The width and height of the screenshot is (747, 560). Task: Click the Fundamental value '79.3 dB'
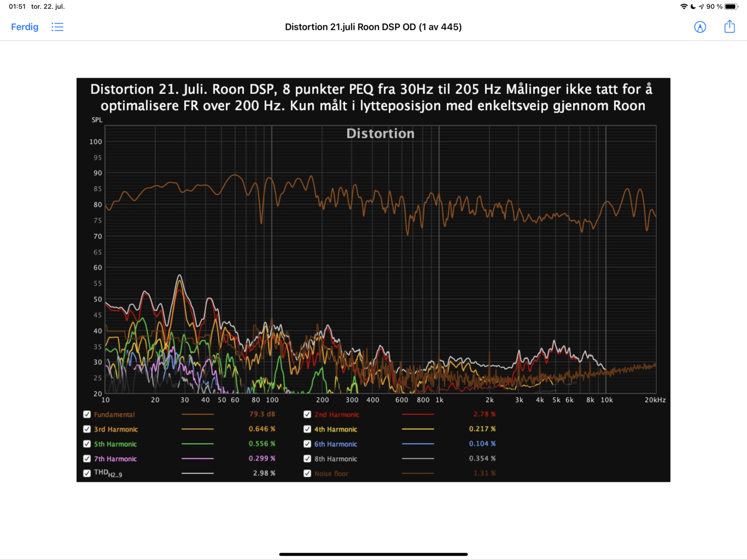262,414
